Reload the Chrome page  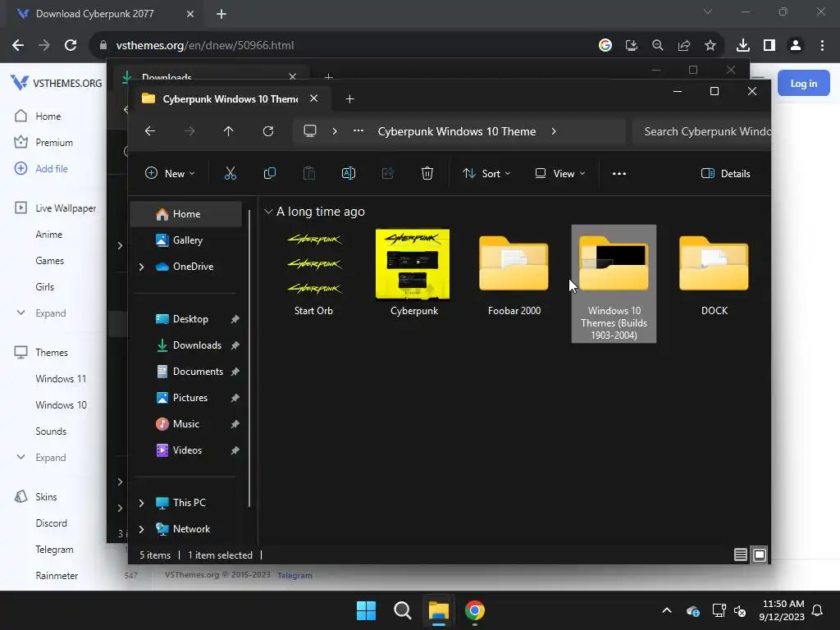tap(71, 45)
